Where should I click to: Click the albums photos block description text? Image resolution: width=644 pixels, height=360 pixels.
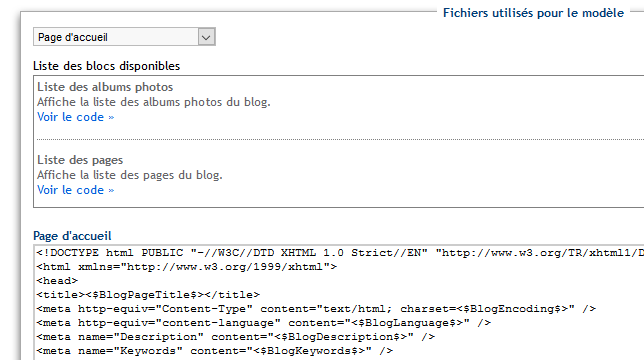click(x=154, y=102)
